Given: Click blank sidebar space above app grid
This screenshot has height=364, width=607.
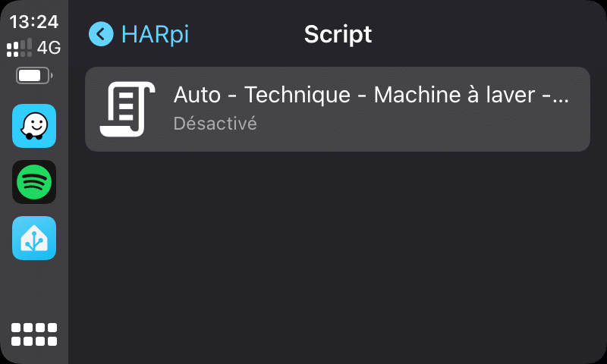Looking at the screenshot, I should click(x=34, y=290).
